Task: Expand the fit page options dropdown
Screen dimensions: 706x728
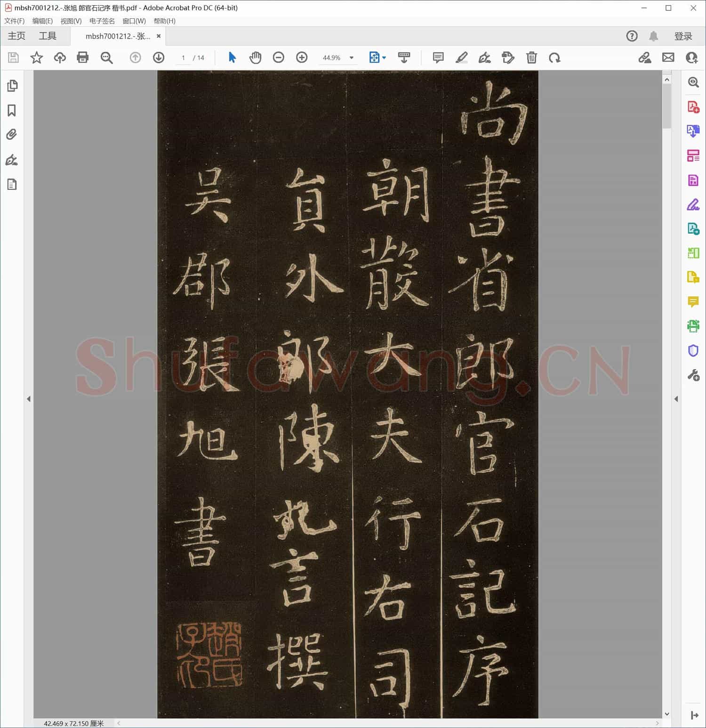Action: [384, 57]
